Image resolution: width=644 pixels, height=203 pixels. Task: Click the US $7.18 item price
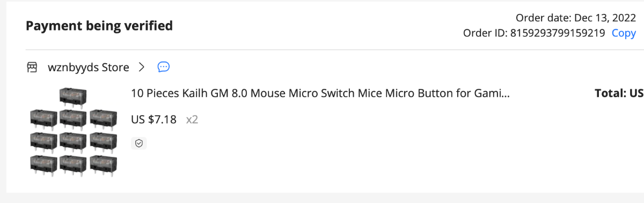pos(153,119)
